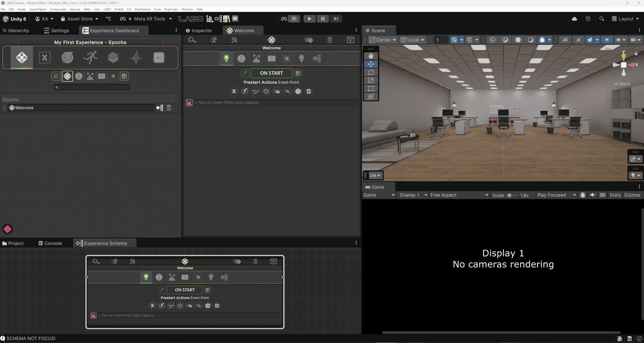Click the trash icon in Welcome inspector toolbar
The width and height of the screenshot is (644, 343).
tap(329, 40)
